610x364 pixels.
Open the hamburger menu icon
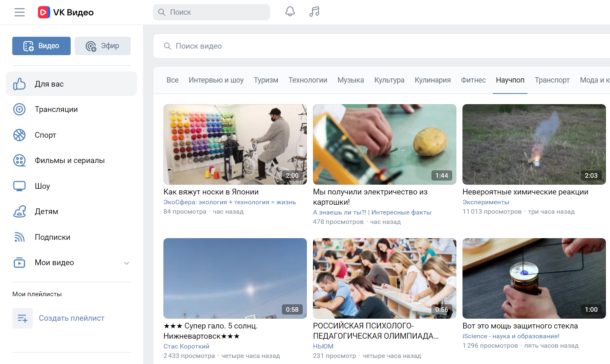click(x=20, y=12)
